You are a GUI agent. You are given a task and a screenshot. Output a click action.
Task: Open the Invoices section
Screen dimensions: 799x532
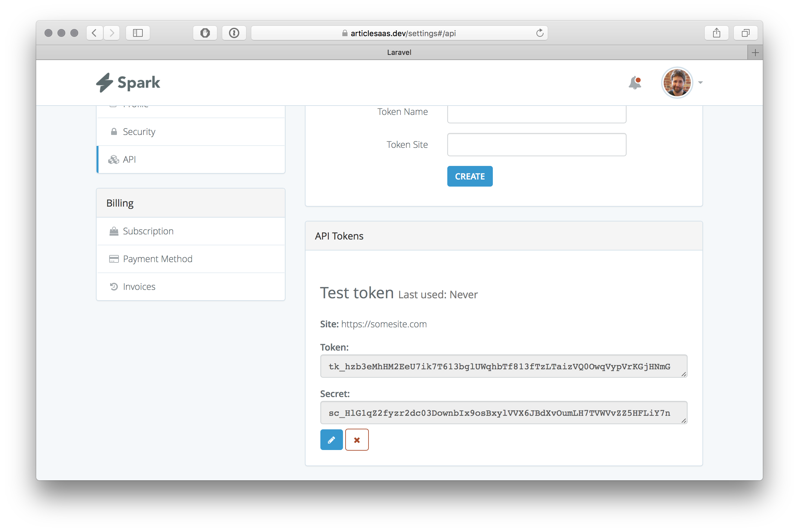[x=139, y=287]
